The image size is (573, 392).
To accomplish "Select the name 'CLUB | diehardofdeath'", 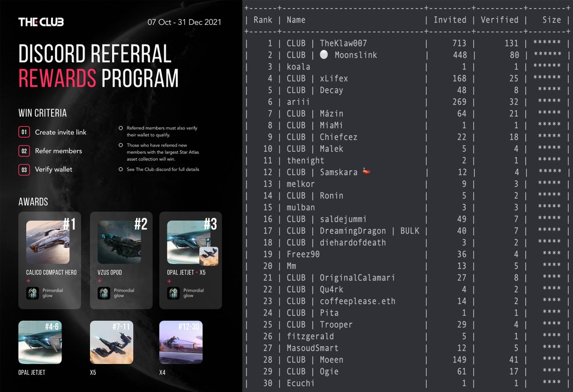I will click(336, 243).
